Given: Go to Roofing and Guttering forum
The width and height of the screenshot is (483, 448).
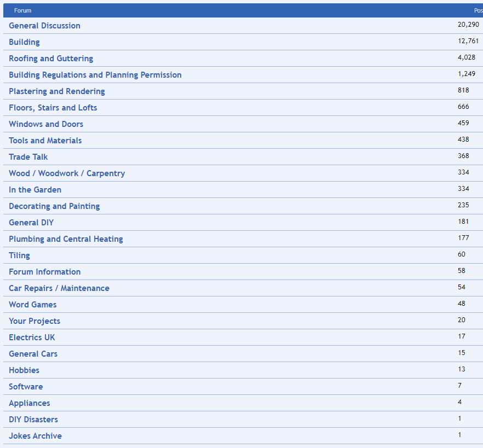Looking at the screenshot, I should [51, 59].
